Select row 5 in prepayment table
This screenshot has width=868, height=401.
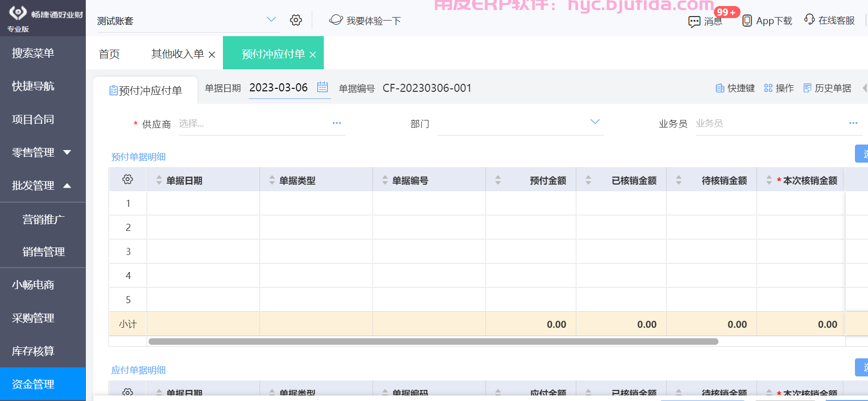[128, 300]
